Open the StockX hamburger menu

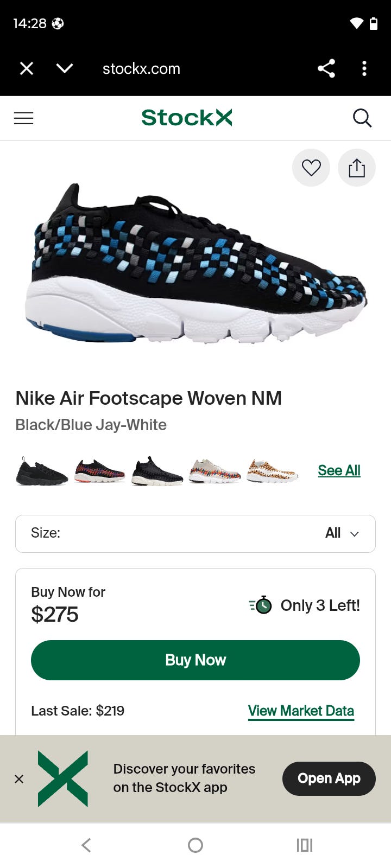[x=23, y=118]
